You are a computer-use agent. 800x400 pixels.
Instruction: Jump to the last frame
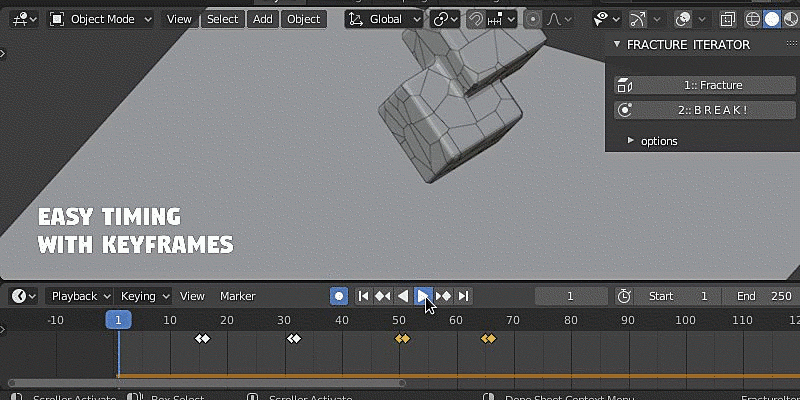[463, 296]
